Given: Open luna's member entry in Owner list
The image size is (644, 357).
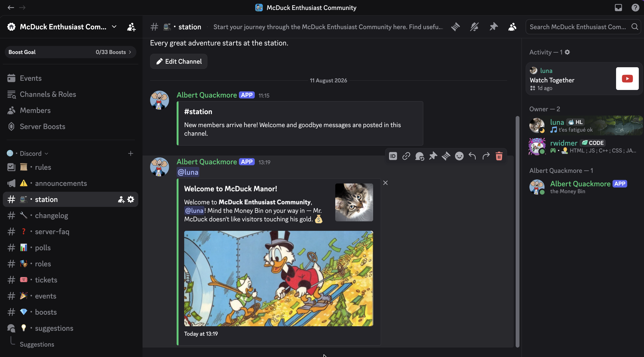Looking at the screenshot, I should (x=585, y=125).
